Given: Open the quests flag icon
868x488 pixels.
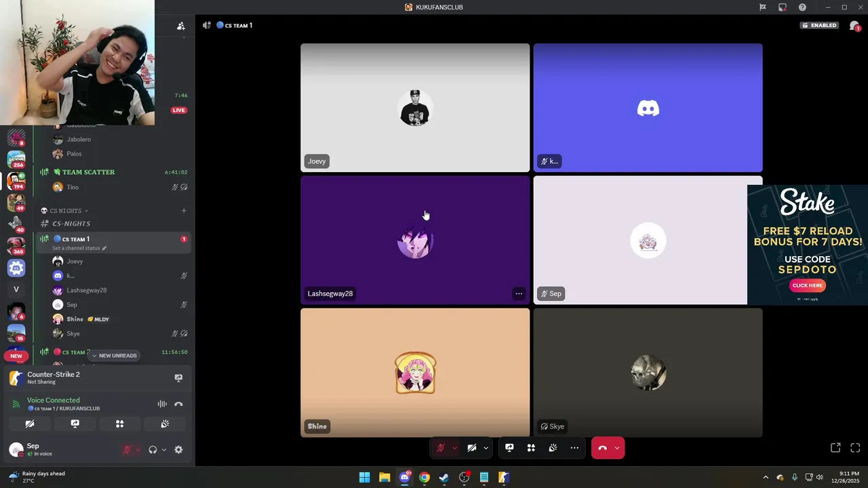Looking at the screenshot, I should 763,7.
